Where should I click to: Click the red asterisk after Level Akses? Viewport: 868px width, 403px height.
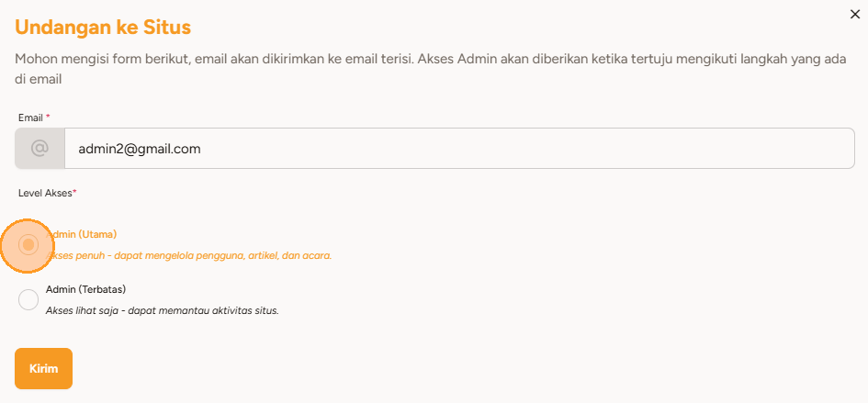click(74, 193)
